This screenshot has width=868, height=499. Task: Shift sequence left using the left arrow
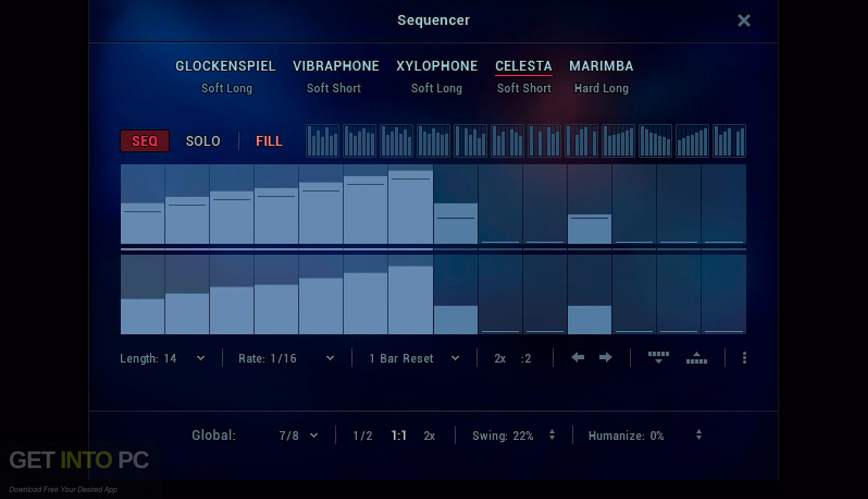pyautogui.click(x=578, y=358)
